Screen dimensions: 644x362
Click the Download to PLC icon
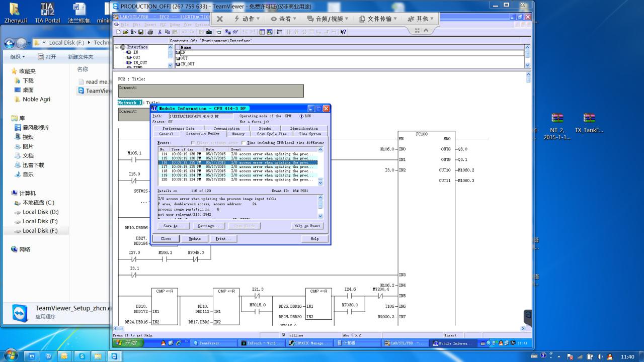[x=209, y=32]
